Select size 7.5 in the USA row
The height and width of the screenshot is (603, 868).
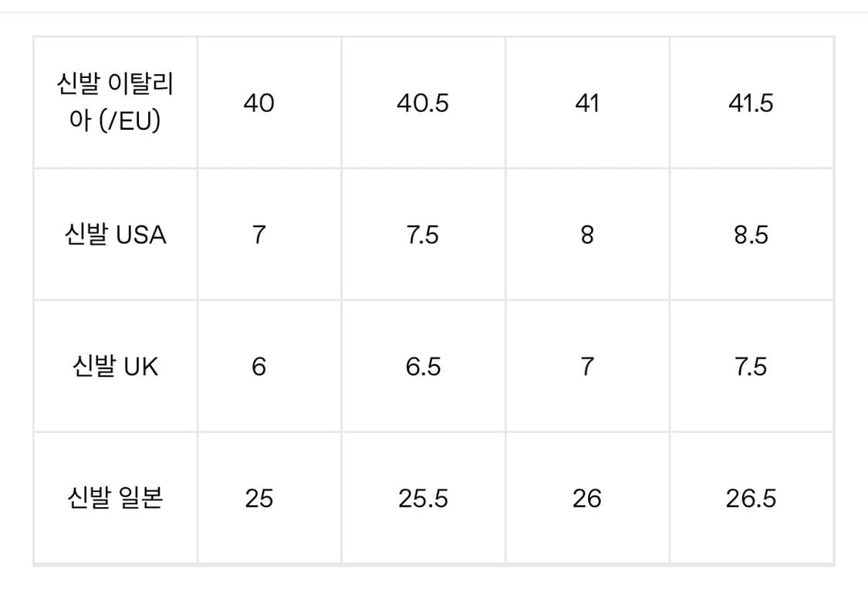423,235
